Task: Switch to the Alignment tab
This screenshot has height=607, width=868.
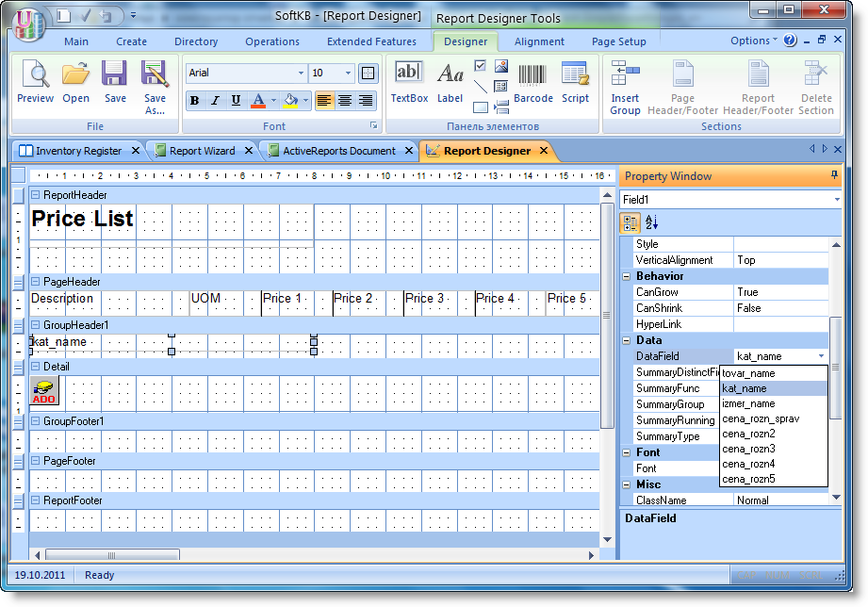Action: pyautogui.click(x=539, y=41)
